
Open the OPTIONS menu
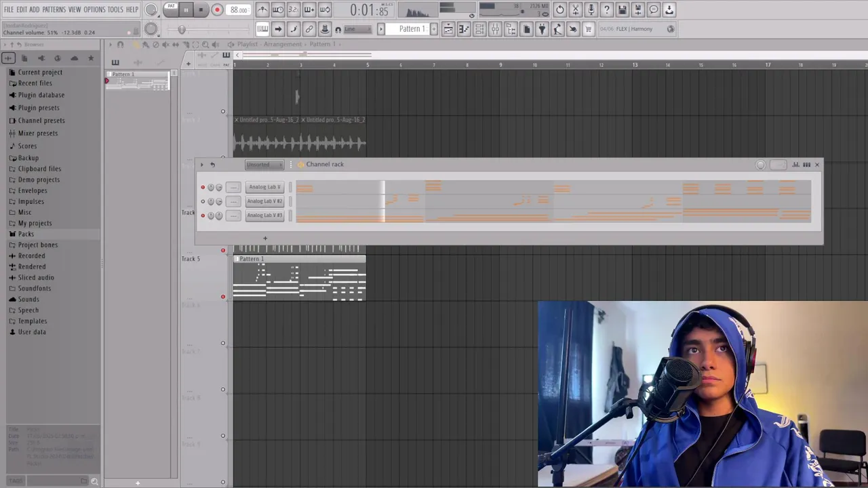click(94, 9)
